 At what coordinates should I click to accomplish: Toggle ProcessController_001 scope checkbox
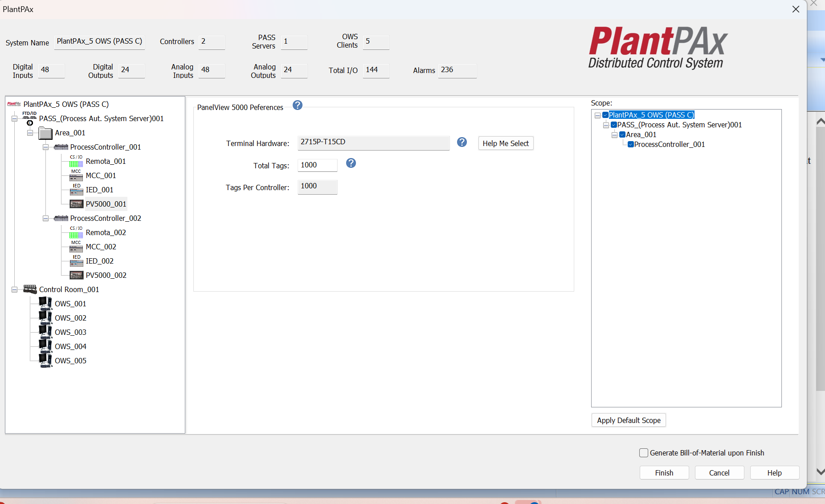click(631, 144)
